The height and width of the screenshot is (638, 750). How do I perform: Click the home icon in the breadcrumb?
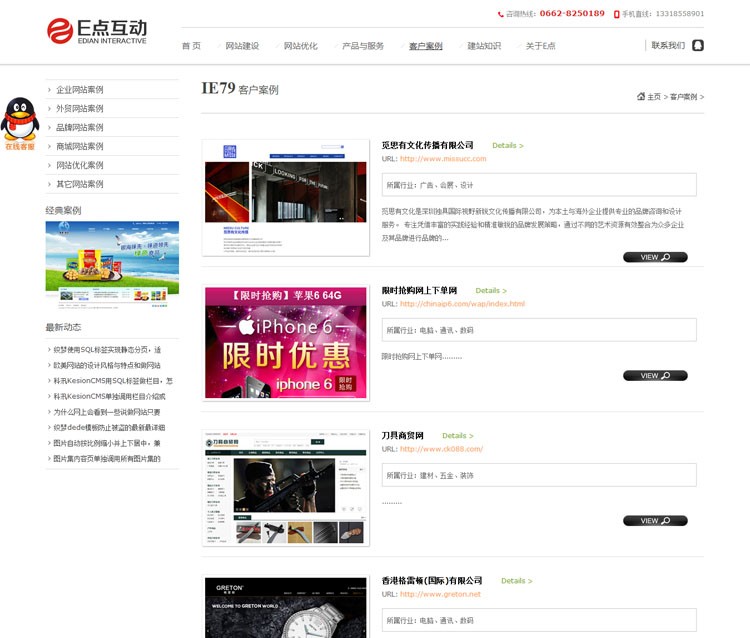(641, 97)
